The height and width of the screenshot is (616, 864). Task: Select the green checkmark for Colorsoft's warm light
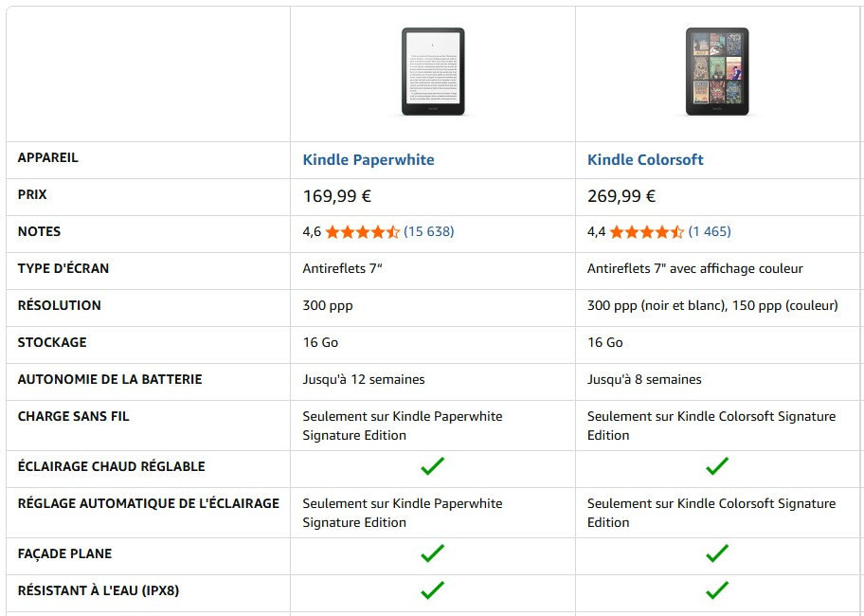coord(717,466)
